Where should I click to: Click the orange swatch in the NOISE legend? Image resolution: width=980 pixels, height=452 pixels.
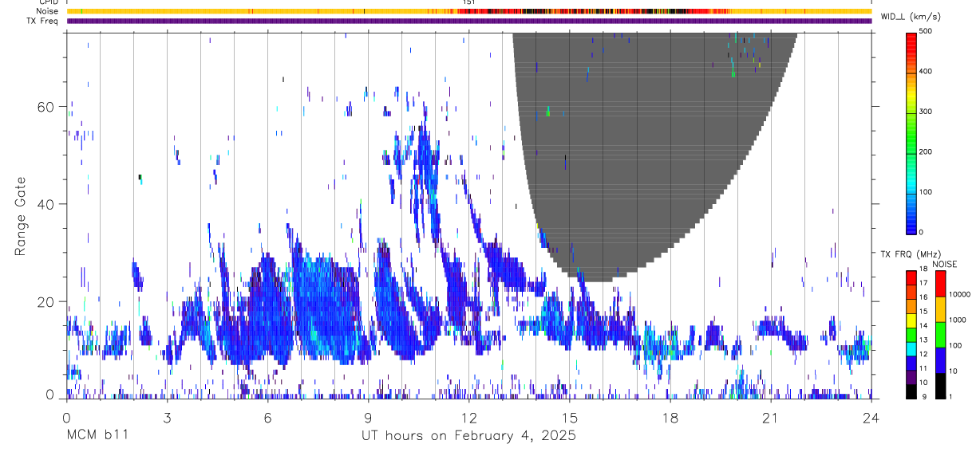click(x=940, y=309)
